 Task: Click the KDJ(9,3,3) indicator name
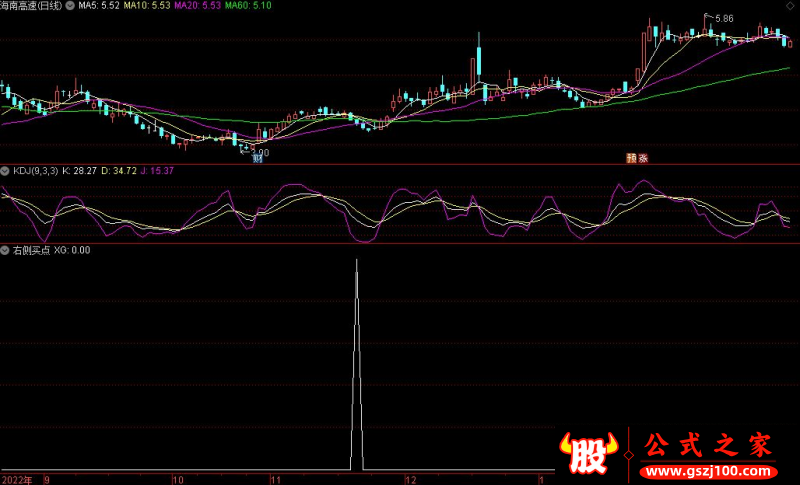35,171
